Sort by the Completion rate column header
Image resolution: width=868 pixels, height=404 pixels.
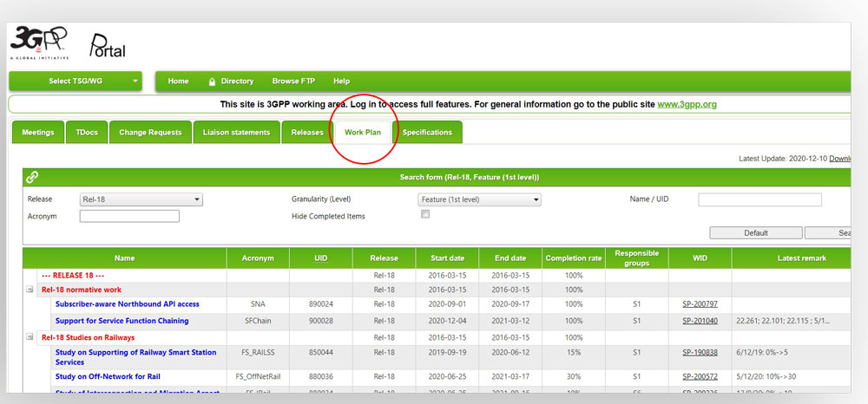click(574, 258)
